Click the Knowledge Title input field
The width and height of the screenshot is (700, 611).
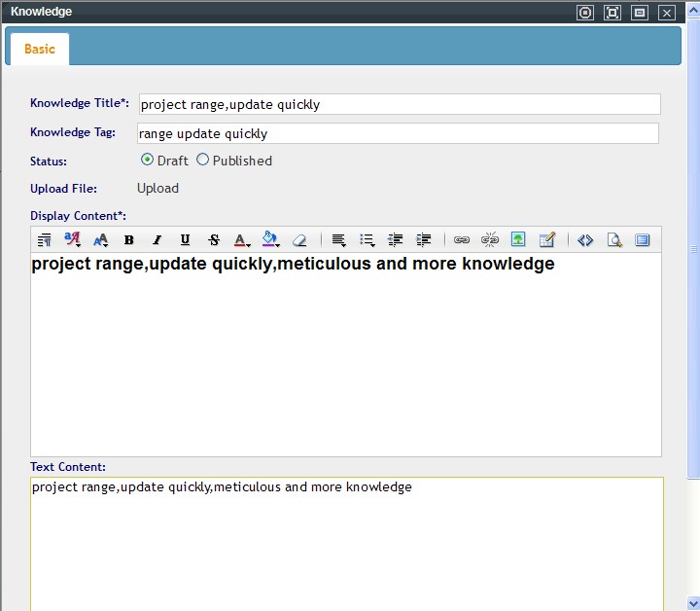399,104
